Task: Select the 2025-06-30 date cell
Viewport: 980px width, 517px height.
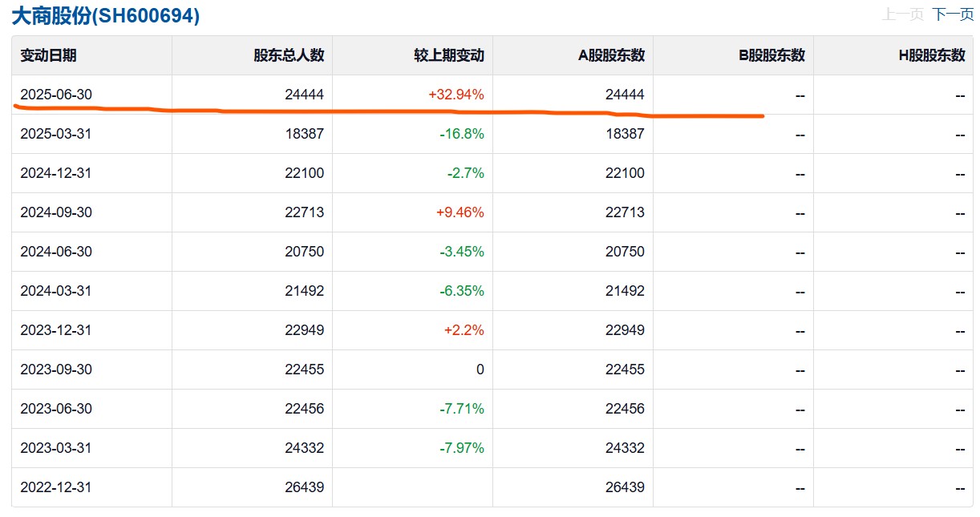Action: click(56, 95)
